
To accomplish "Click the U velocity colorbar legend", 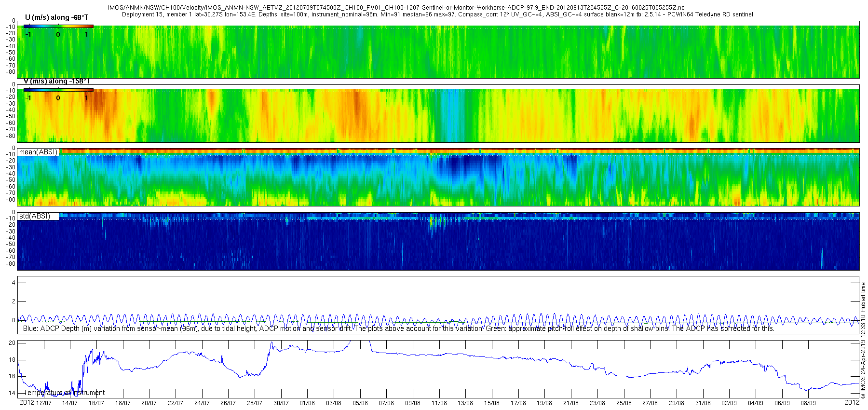I will pos(58,26).
